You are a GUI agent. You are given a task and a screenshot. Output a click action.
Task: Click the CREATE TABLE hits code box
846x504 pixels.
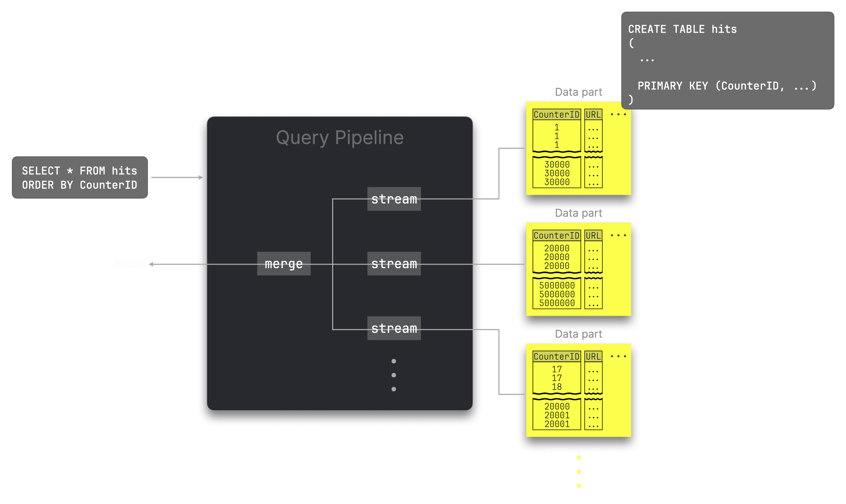tap(727, 60)
